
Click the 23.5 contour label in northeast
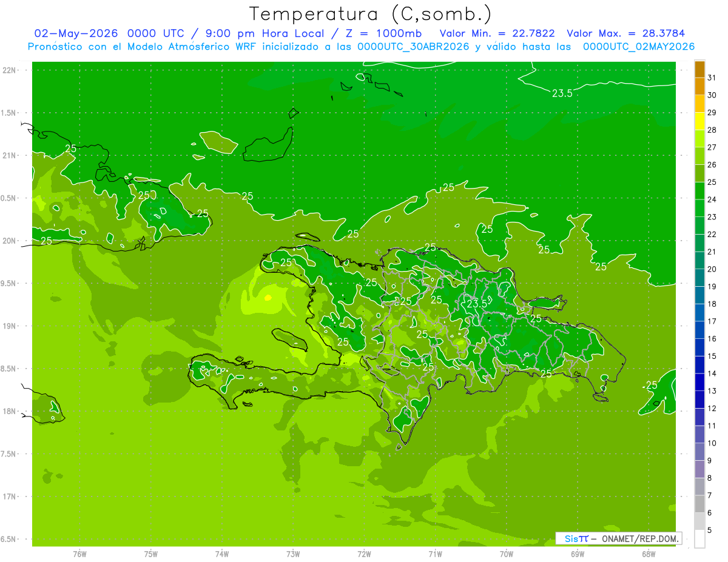pyautogui.click(x=562, y=93)
